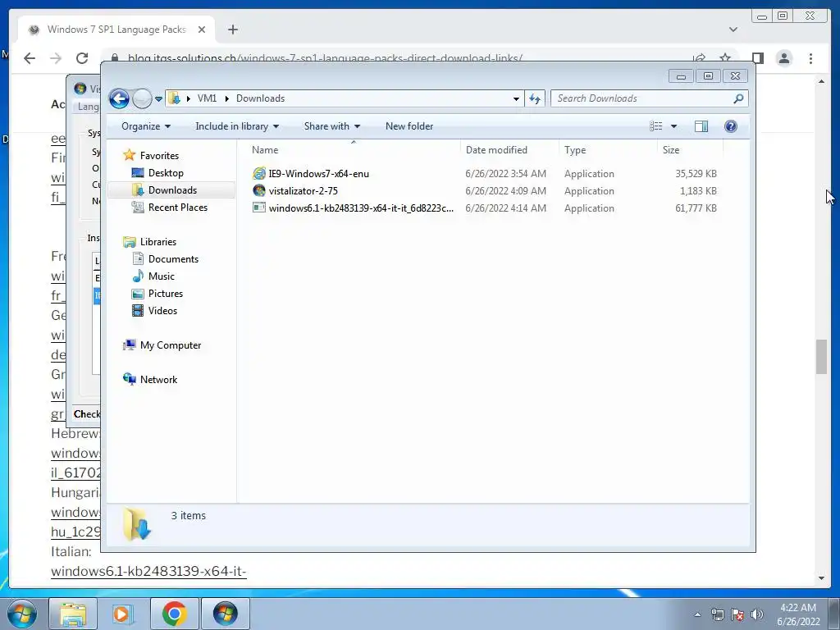
Task: Open the address bar previous locations dropdown
Action: pos(516,98)
